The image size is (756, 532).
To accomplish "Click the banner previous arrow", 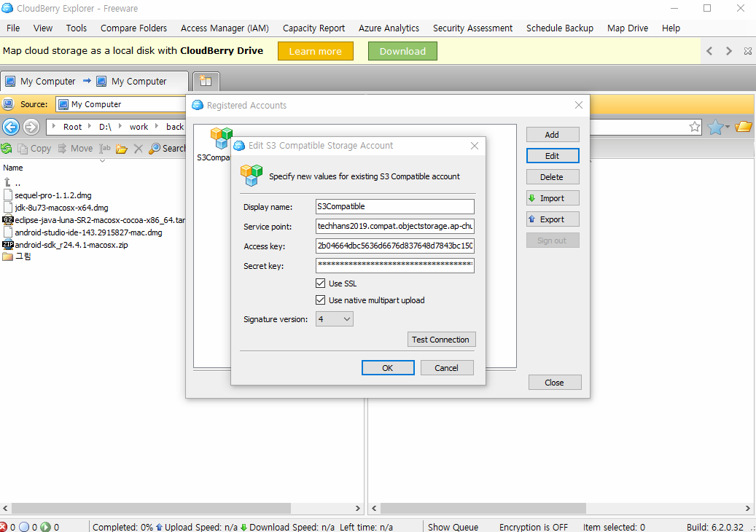I will [x=709, y=51].
